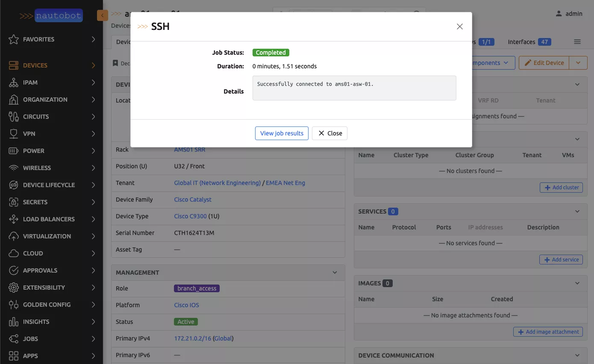
Task: Click the Completed job status badge
Action: pos(271,53)
